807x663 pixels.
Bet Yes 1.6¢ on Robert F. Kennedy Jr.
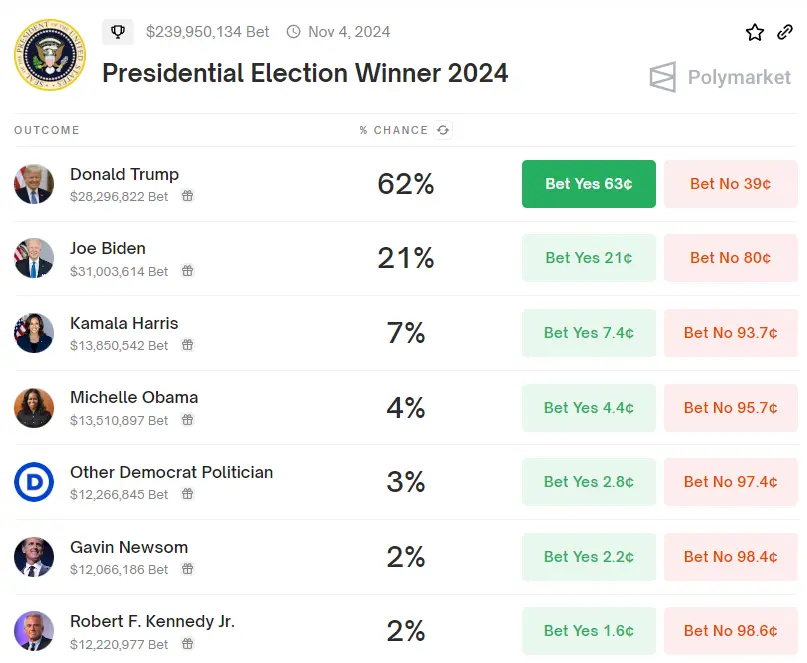588,631
